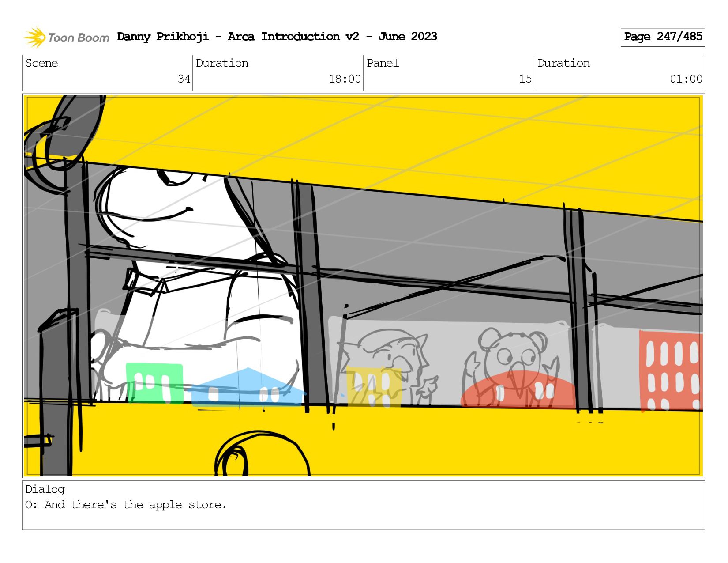Click the red dome building

[x=518, y=390]
